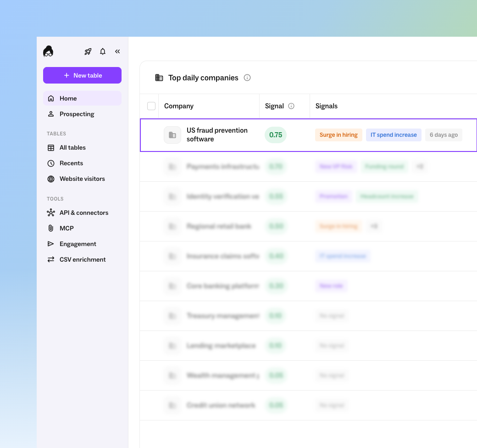Click the Signals column header
The width and height of the screenshot is (477, 448).
pyautogui.click(x=327, y=106)
